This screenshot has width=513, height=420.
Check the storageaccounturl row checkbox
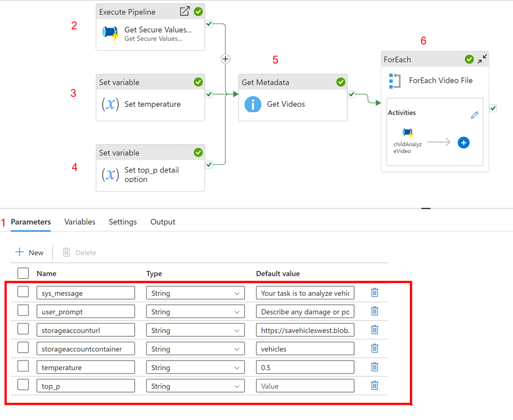[x=23, y=329]
